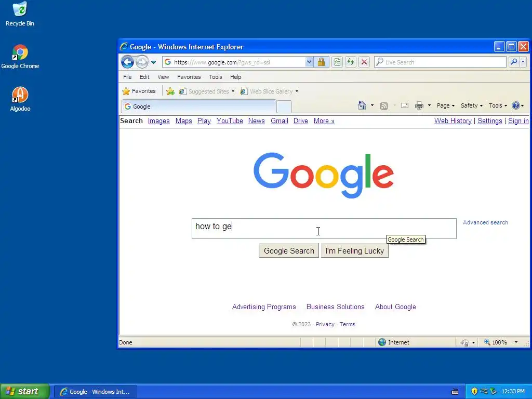532x399 pixels.
Task: Open the Privacy link in the footer
Action: pyautogui.click(x=325, y=324)
